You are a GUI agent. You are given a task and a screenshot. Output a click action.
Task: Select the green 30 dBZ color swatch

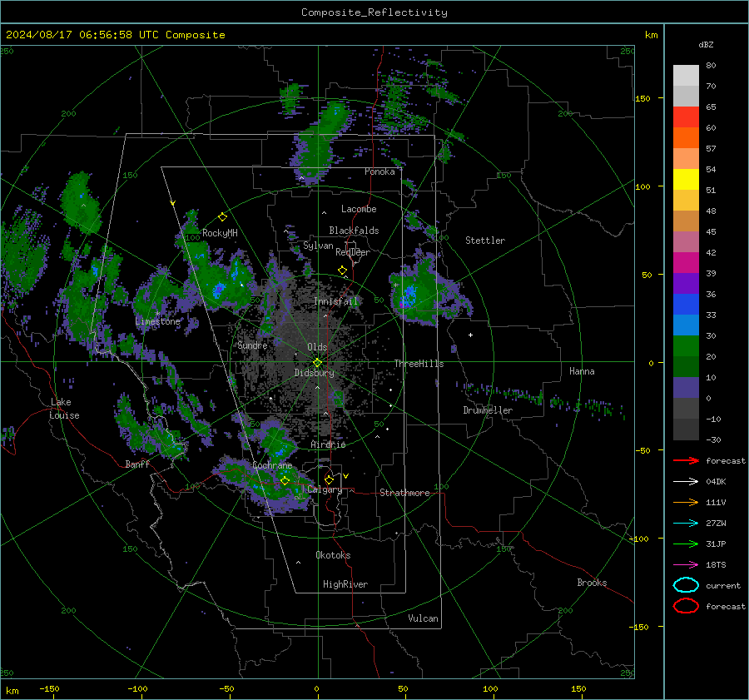click(x=686, y=346)
